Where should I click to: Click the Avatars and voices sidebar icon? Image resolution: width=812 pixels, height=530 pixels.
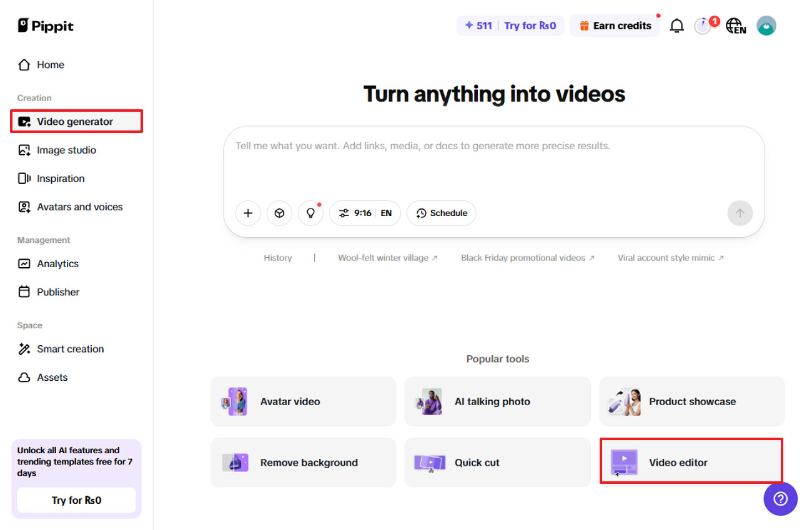pos(24,207)
